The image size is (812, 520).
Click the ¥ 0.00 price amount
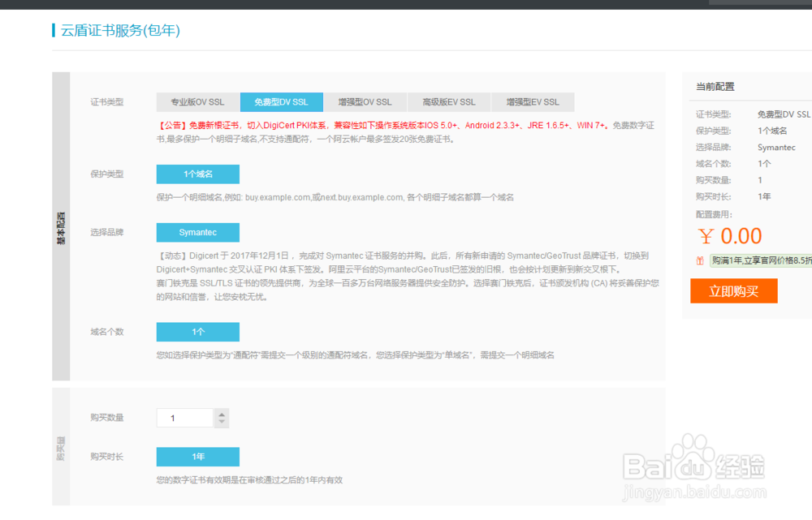[730, 236]
